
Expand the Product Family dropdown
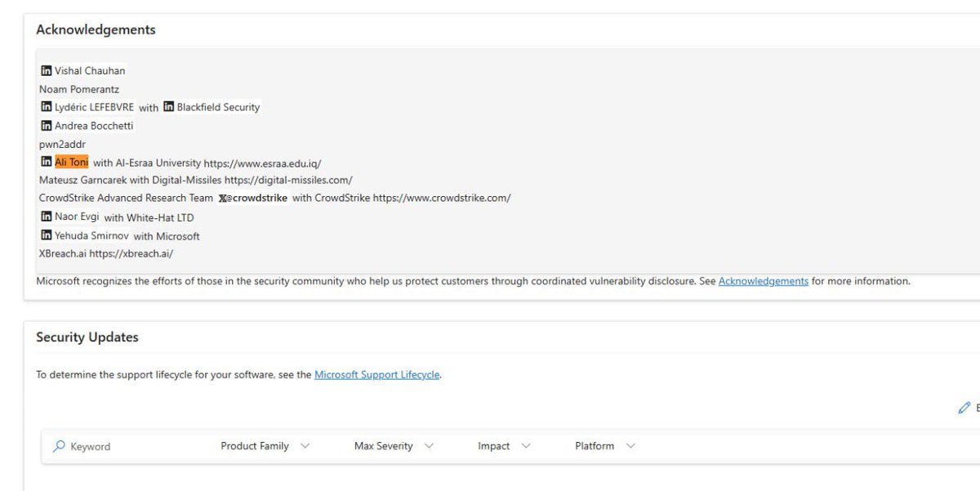click(x=265, y=446)
